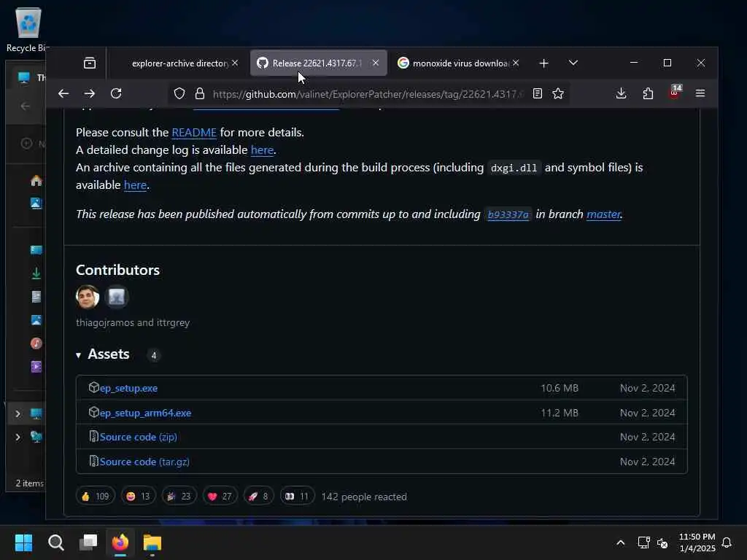
Task: Open commit b93337a link
Action: tap(508, 215)
